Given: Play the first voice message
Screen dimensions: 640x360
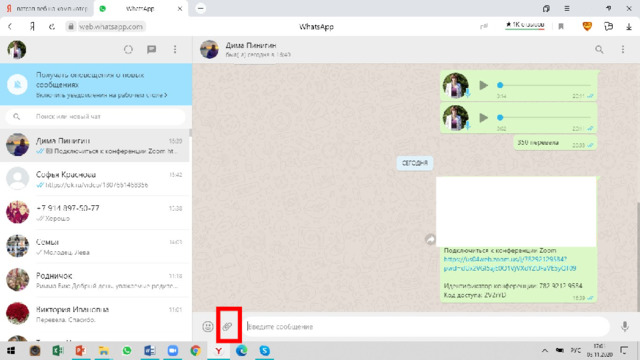Looking at the screenshot, I should (484, 85).
